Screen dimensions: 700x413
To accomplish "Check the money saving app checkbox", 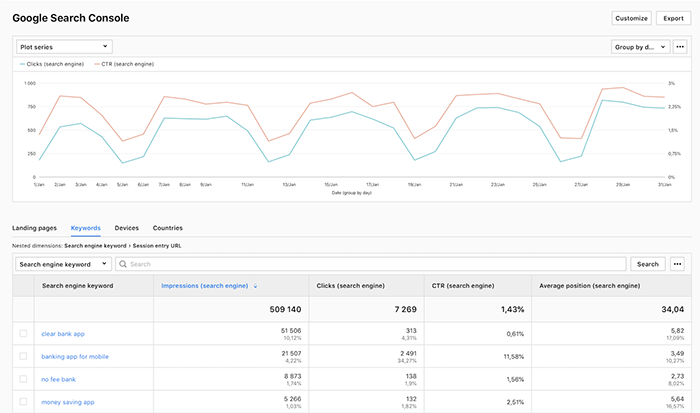I will (x=23, y=402).
